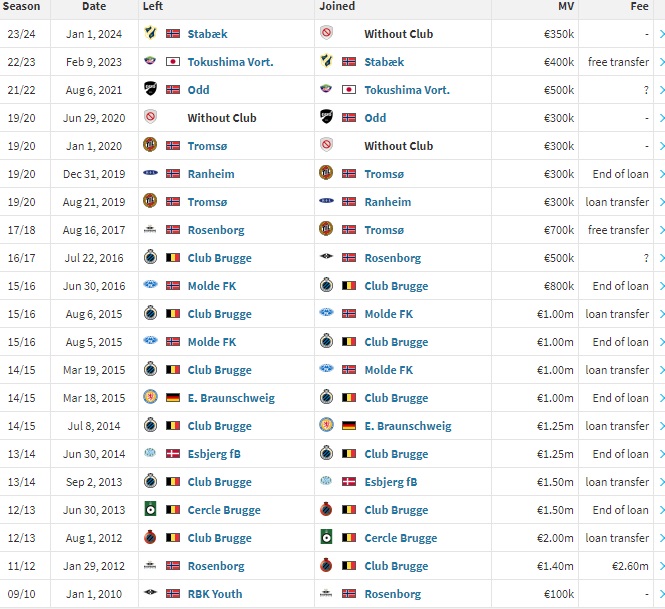Click the Japan flag beside Tokushima Vort. in Left column

173,62
